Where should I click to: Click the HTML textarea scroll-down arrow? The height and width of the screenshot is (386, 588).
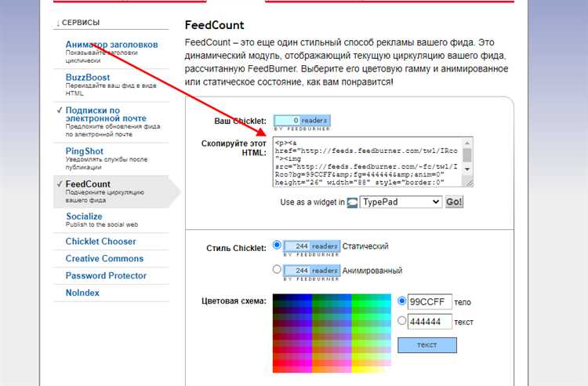[467, 169]
